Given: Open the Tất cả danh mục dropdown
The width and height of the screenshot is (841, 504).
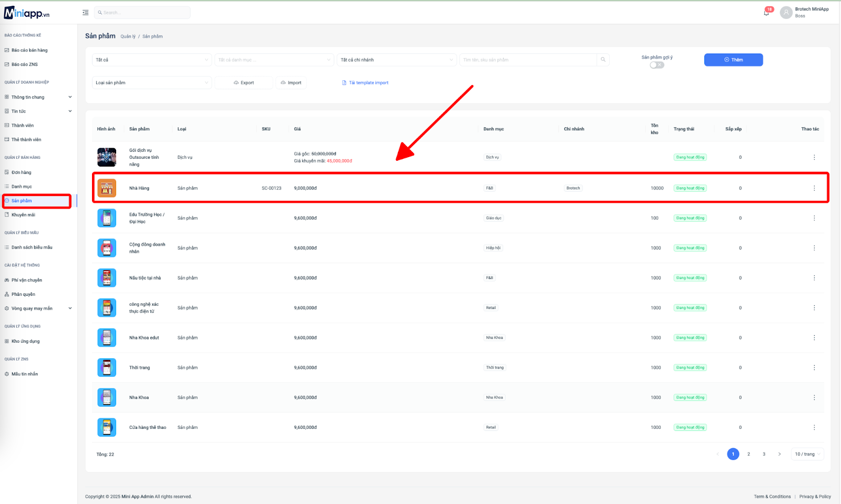Looking at the screenshot, I should (274, 60).
